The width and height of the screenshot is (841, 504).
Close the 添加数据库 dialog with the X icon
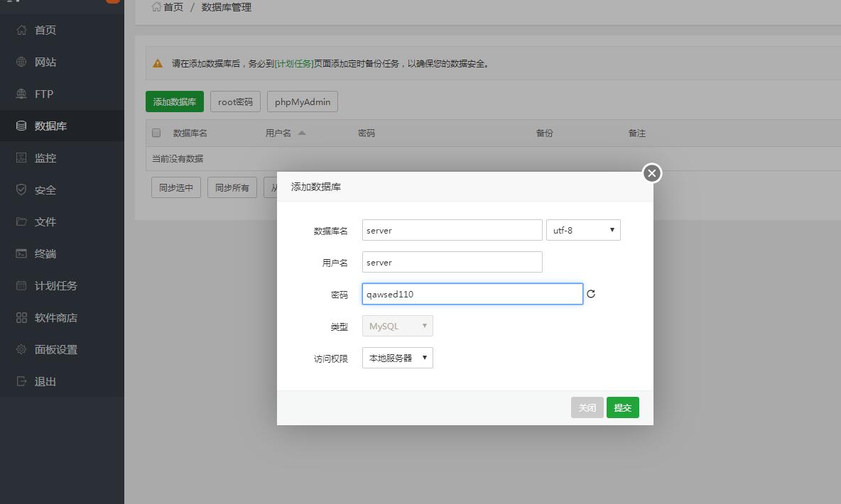coord(651,173)
